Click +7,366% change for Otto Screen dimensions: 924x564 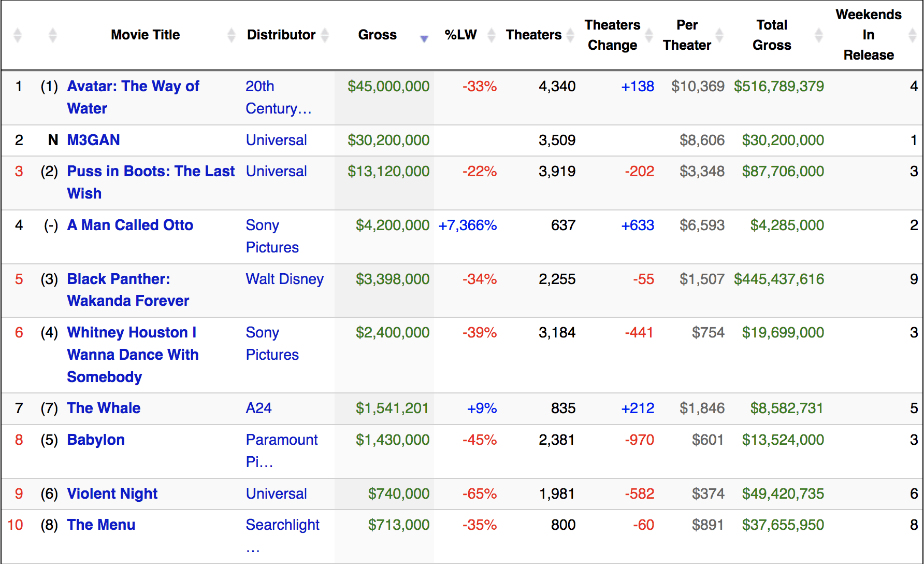pos(468,225)
